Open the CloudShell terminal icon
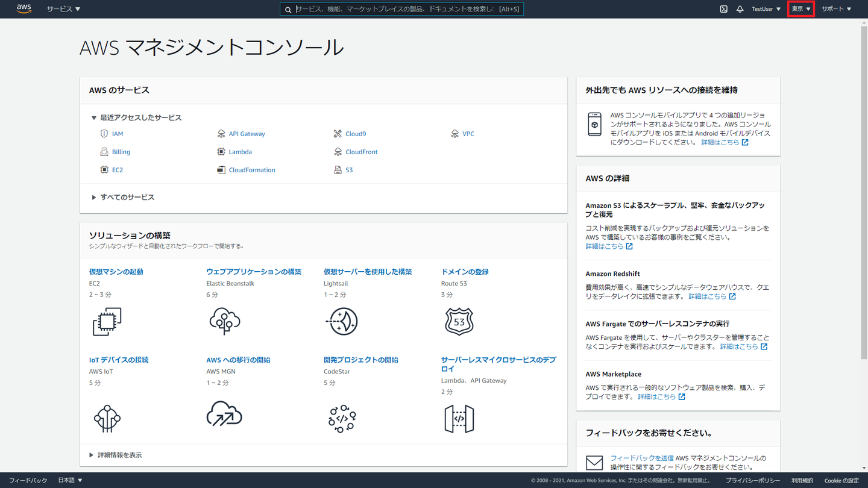The height and width of the screenshot is (488, 868). pos(723,9)
